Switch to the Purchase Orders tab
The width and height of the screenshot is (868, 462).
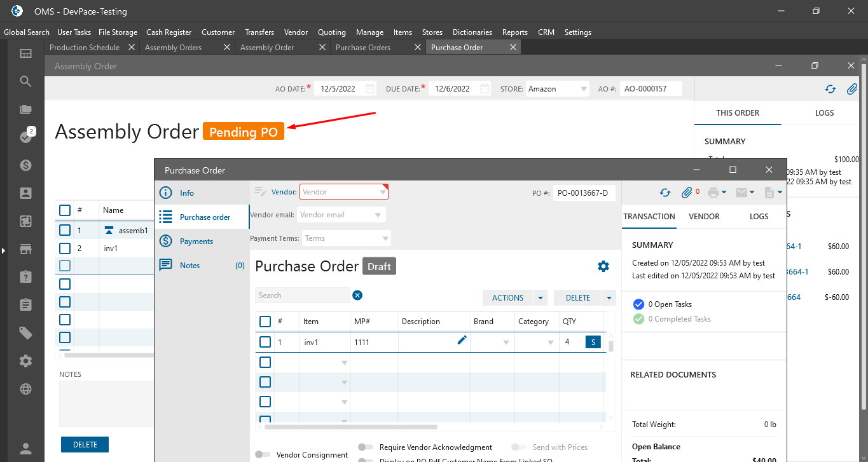tap(363, 48)
